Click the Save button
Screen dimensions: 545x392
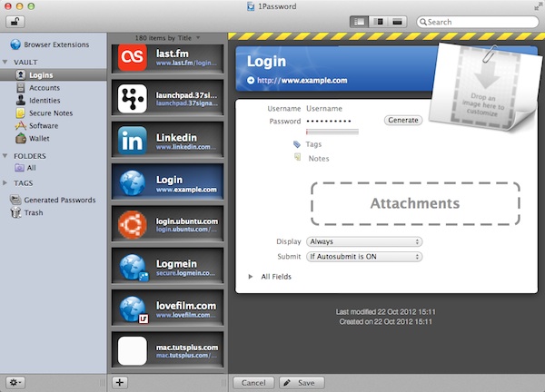click(302, 383)
